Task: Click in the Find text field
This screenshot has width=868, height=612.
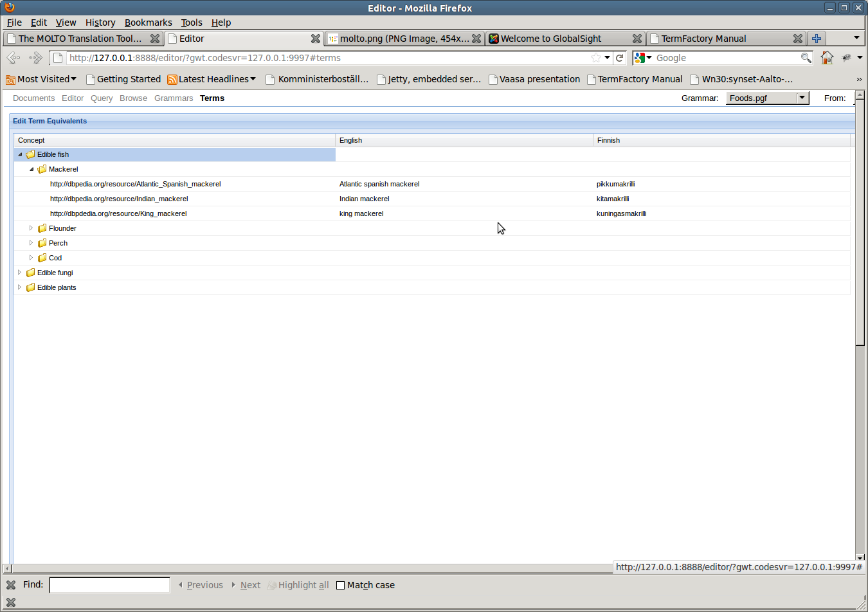Action: point(109,585)
